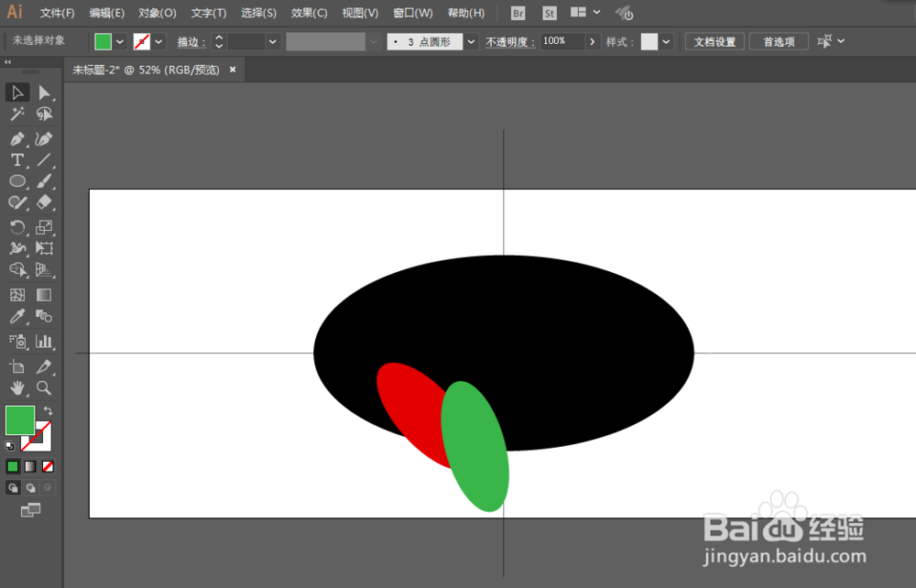This screenshot has width=916, height=588.
Task: Select the Pen tool
Action: pyautogui.click(x=17, y=138)
